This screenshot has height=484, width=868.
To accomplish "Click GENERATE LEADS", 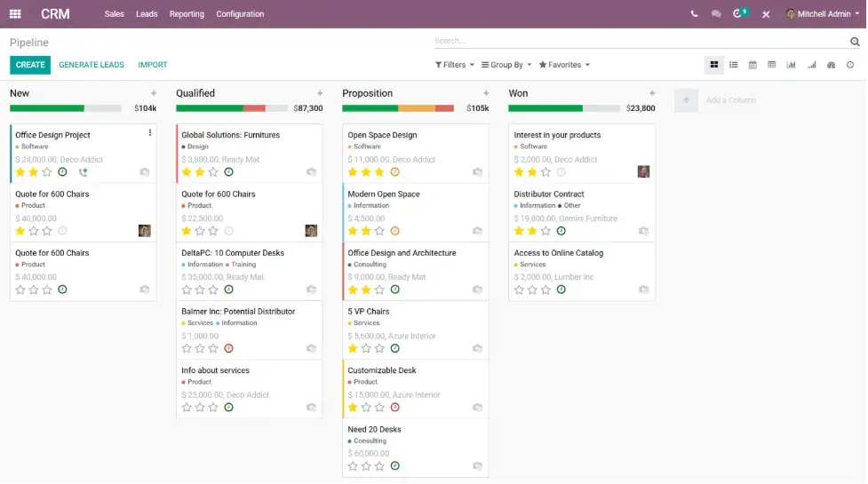I will point(92,65).
